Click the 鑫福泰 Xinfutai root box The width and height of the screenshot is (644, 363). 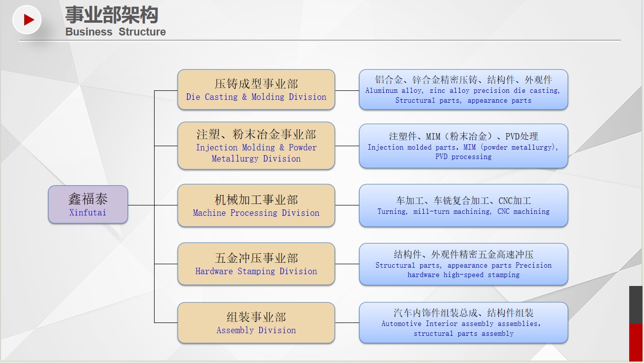(88, 204)
